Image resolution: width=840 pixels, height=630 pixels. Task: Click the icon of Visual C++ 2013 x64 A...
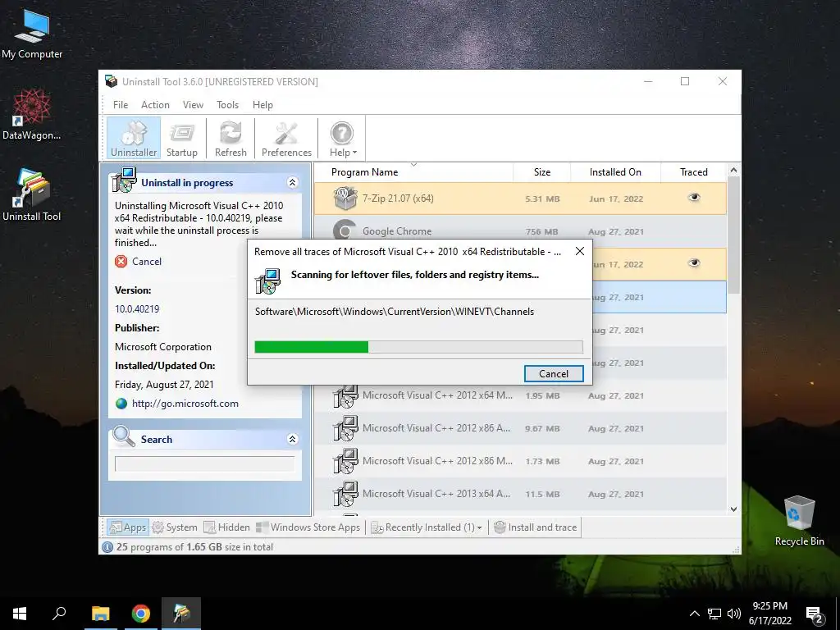(x=345, y=494)
